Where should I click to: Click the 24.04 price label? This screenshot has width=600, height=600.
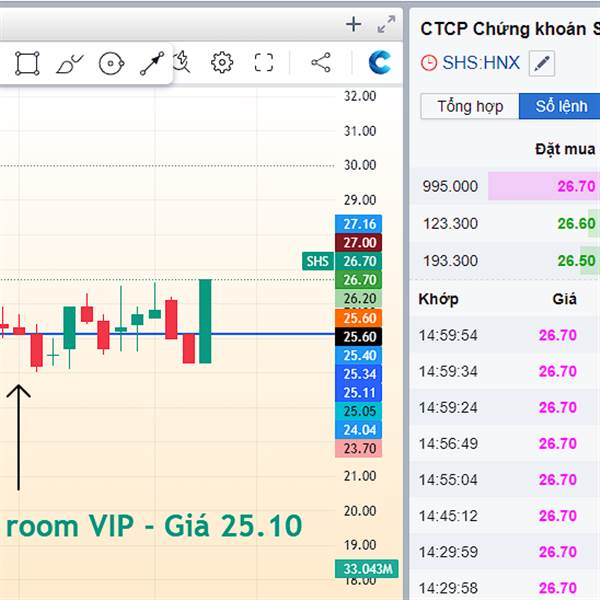(359, 430)
